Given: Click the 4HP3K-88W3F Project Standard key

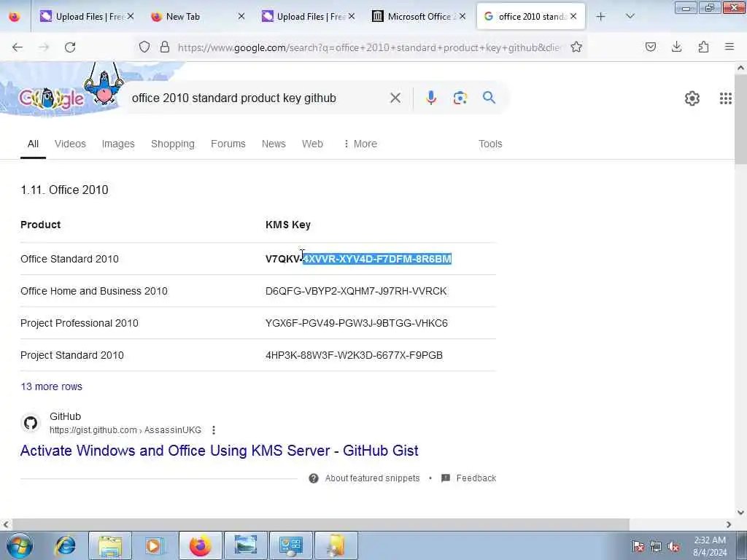Looking at the screenshot, I should click(x=354, y=355).
